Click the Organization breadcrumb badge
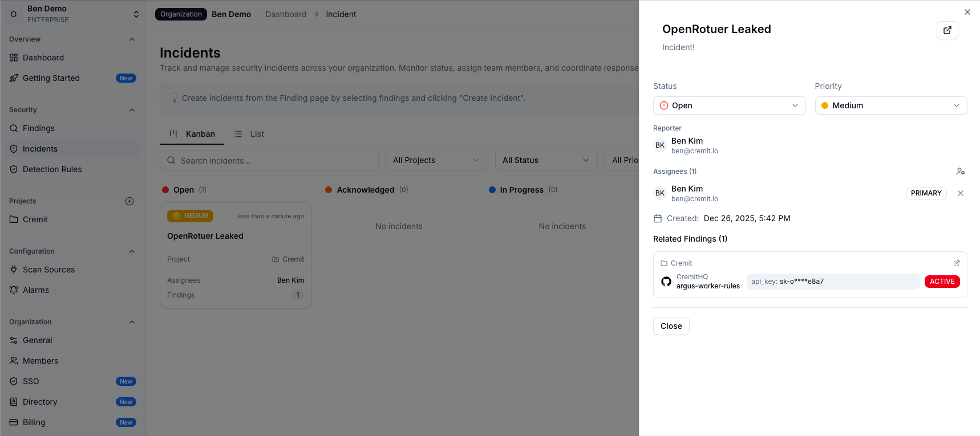The height and width of the screenshot is (436, 980). tap(181, 14)
